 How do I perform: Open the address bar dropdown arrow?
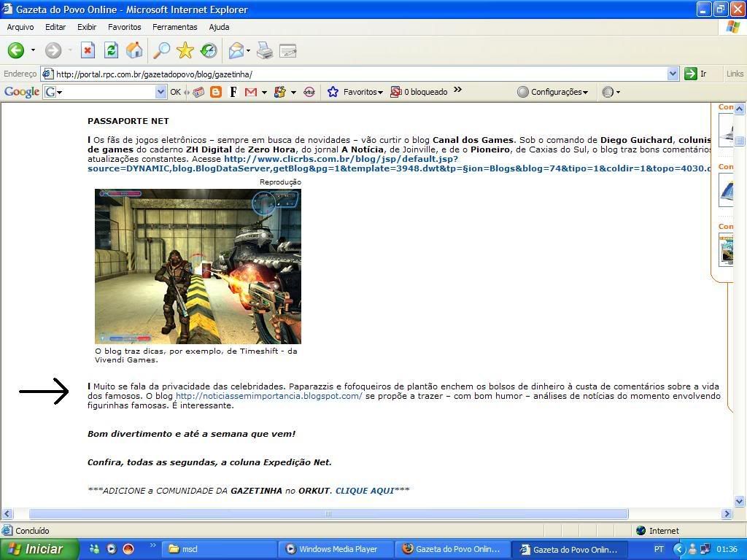pos(673,74)
